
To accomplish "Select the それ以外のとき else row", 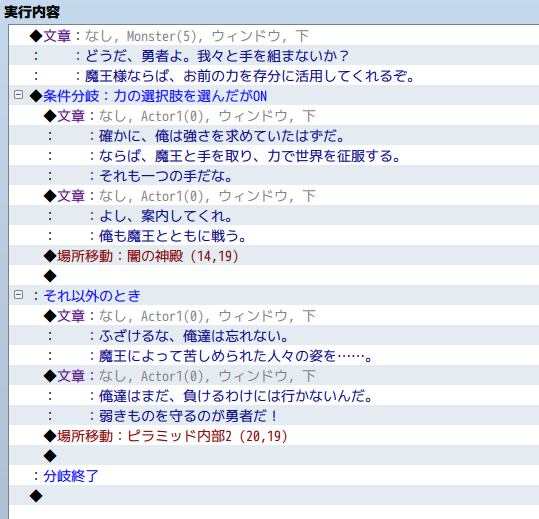I will (274, 295).
